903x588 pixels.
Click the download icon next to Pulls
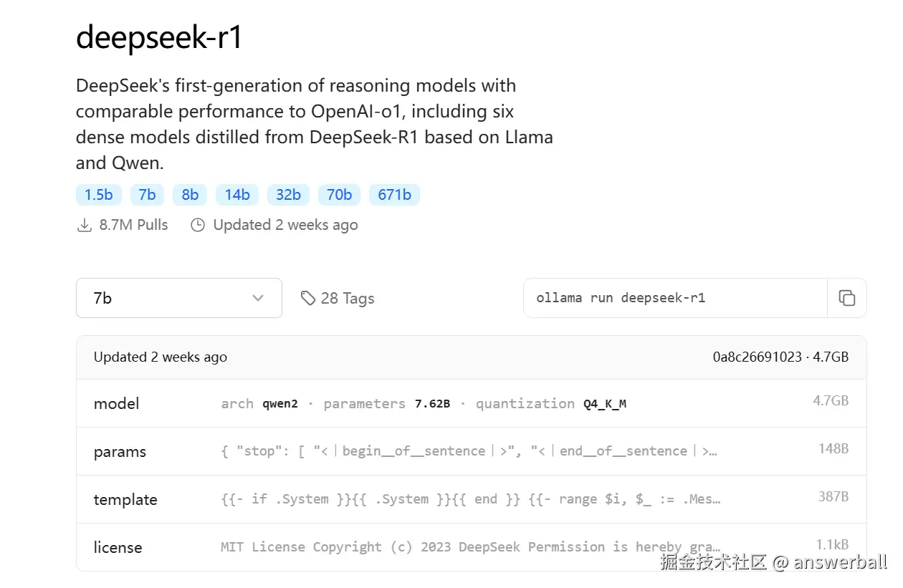85,225
